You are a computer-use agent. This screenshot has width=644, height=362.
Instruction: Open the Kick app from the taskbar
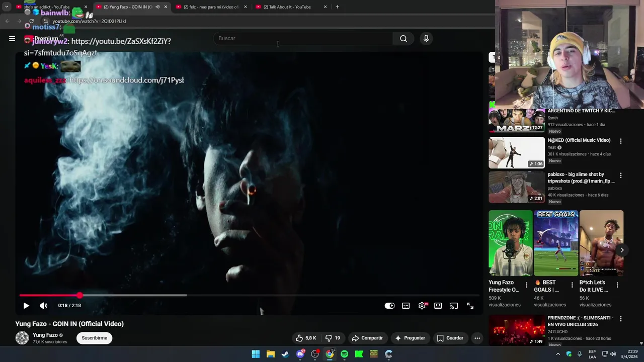[359, 354]
